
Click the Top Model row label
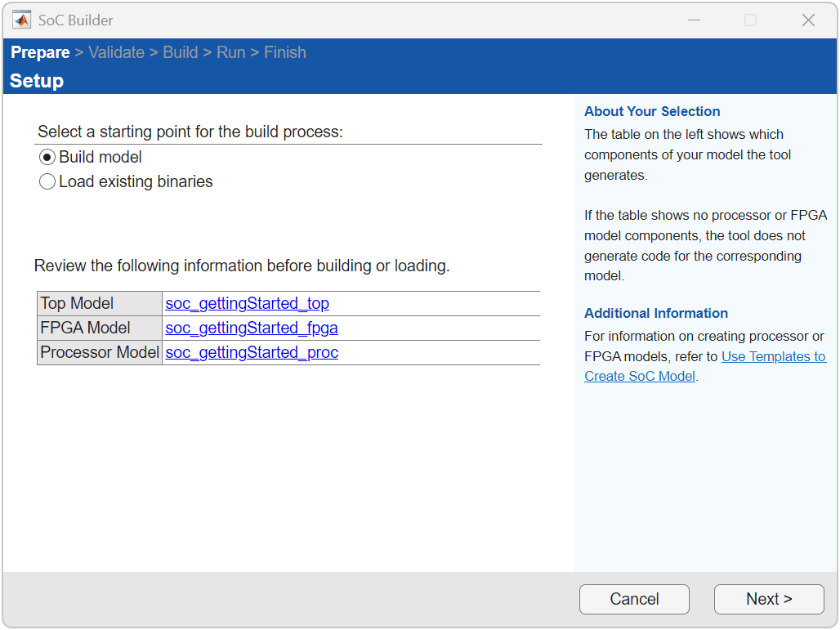click(77, 304)
